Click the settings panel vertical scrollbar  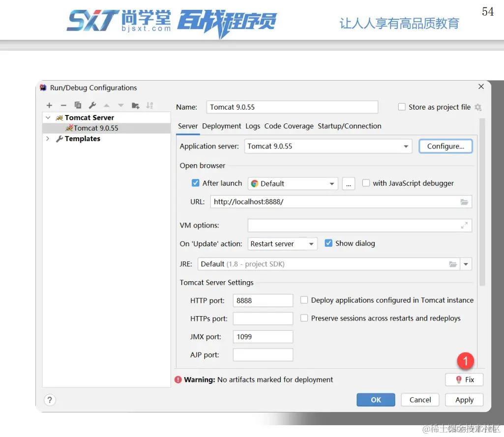coord(482,203)
